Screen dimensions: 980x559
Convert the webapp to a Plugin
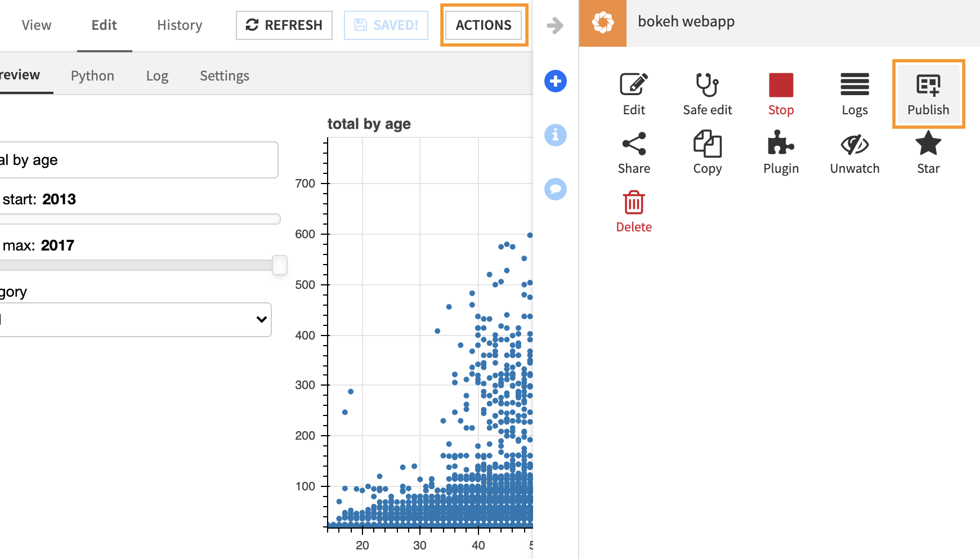click(781, 153)
